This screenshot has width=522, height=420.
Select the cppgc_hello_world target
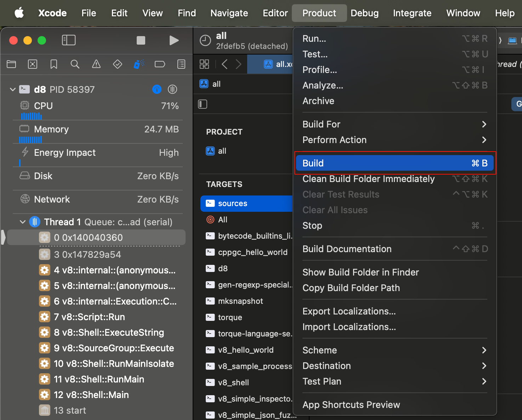pos(246,252)
